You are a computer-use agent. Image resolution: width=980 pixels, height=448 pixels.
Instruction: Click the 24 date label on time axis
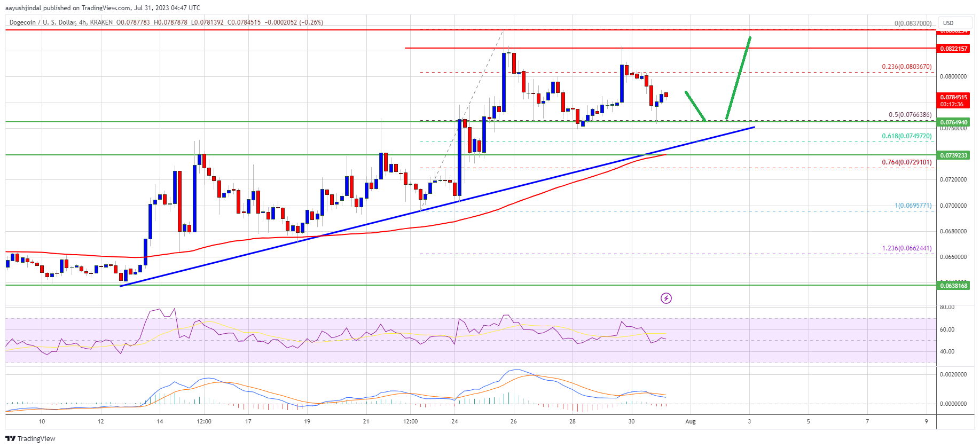454,421
